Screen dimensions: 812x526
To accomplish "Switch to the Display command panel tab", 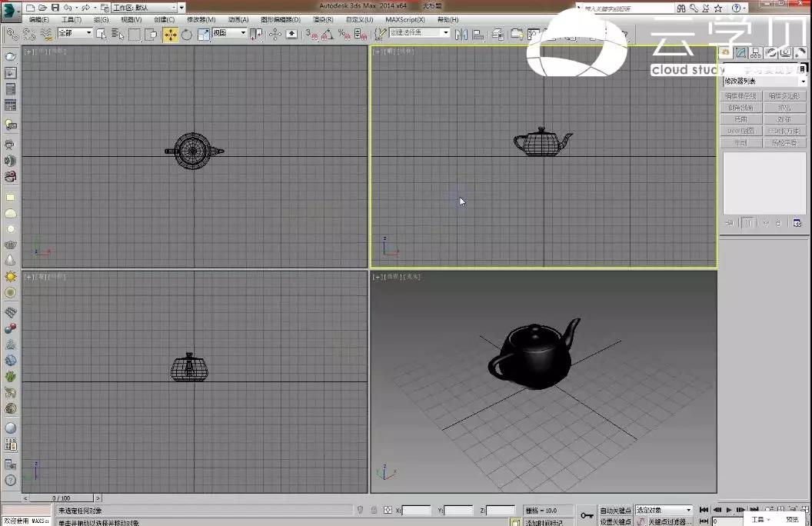I will point(786,53).
